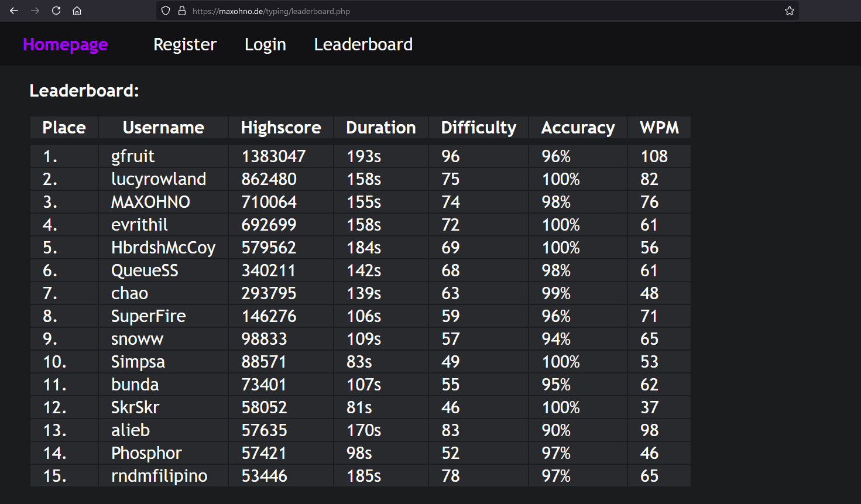Viewport: 861px width, 504px height.
Task: Click the URL address bar
Action: [x=468, y=11]
